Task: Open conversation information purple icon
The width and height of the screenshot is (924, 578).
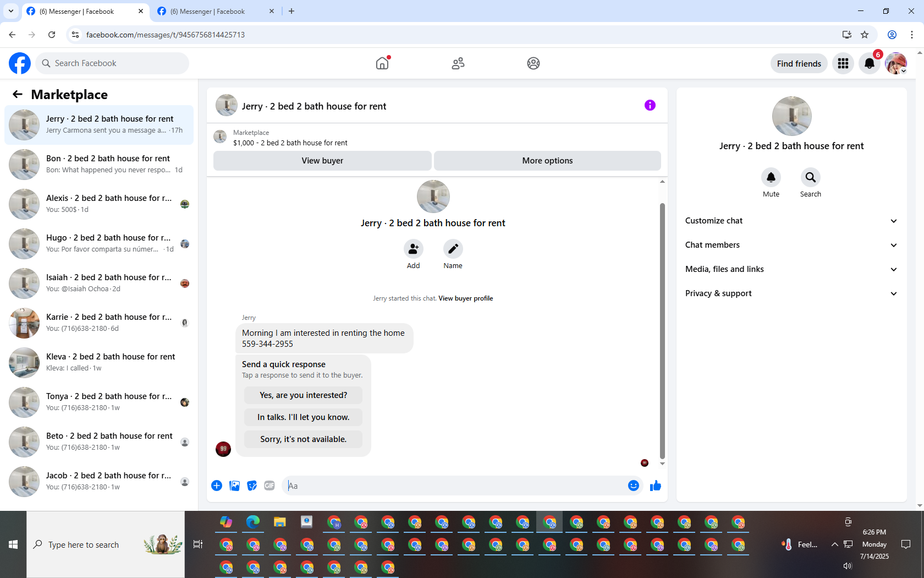Action: pyautogui.click(x=650, y=105)
